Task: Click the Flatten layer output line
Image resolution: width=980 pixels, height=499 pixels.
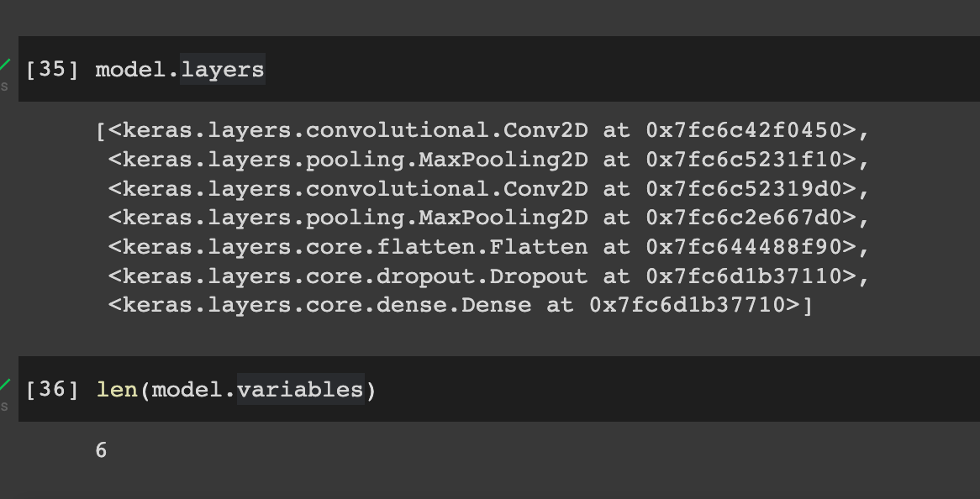Action: [x=489, y=247]
